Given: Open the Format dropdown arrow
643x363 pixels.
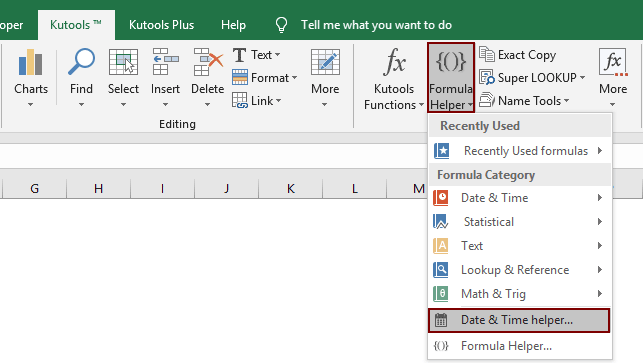Looking at the screenshot, I should [294, 78].
